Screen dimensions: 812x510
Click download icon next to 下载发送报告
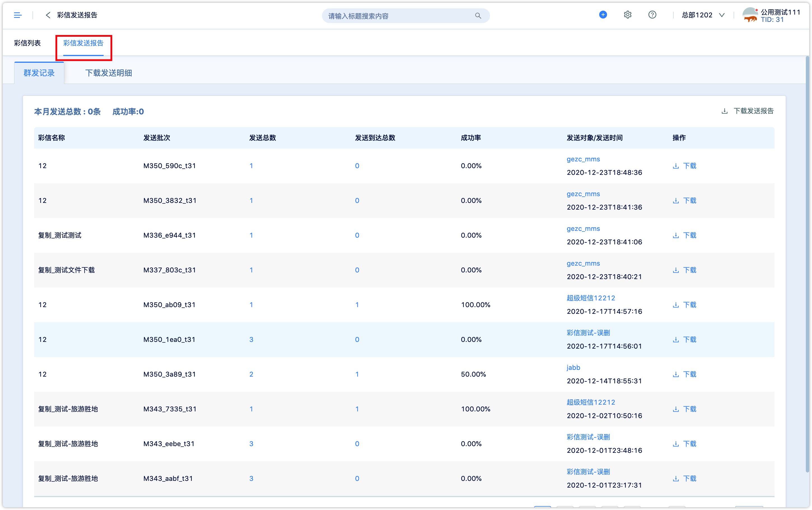point(724,111)
